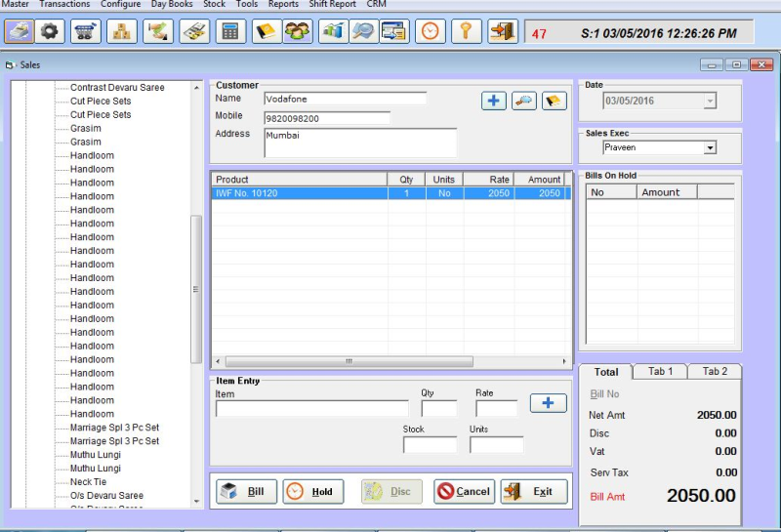
Task: Click the Address text box
Action: point(360,143)
